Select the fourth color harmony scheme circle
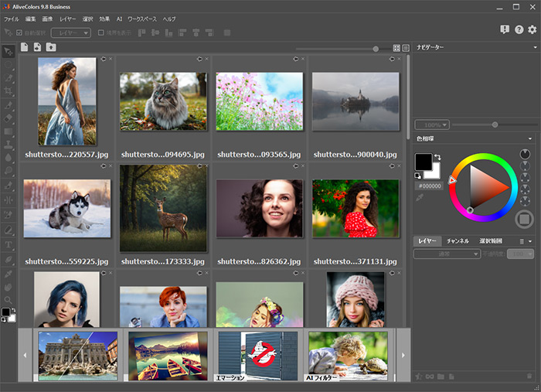The height and width of the screenshot is (392, 541). pos(525,189)
